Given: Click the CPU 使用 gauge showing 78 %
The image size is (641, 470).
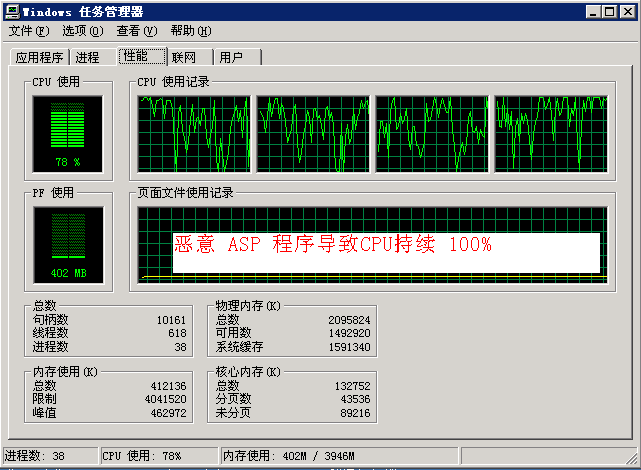Looking at the screenshot, I should pos(67,133).
